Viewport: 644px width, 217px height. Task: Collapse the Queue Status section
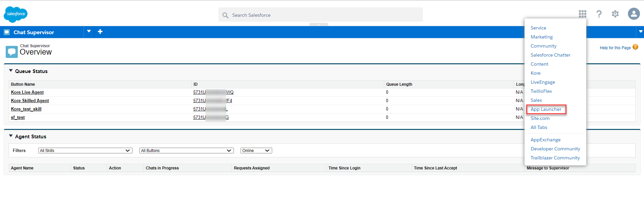(x=11, y=71)
